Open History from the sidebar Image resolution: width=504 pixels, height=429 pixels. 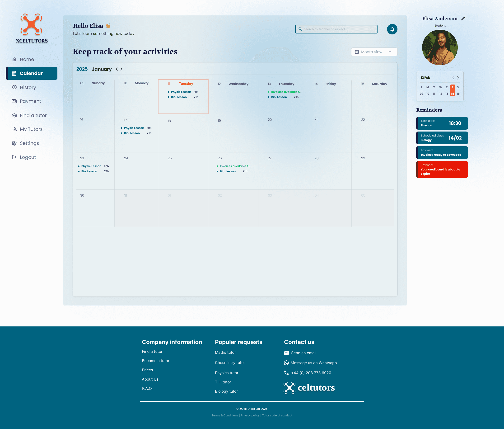point(28,87)
